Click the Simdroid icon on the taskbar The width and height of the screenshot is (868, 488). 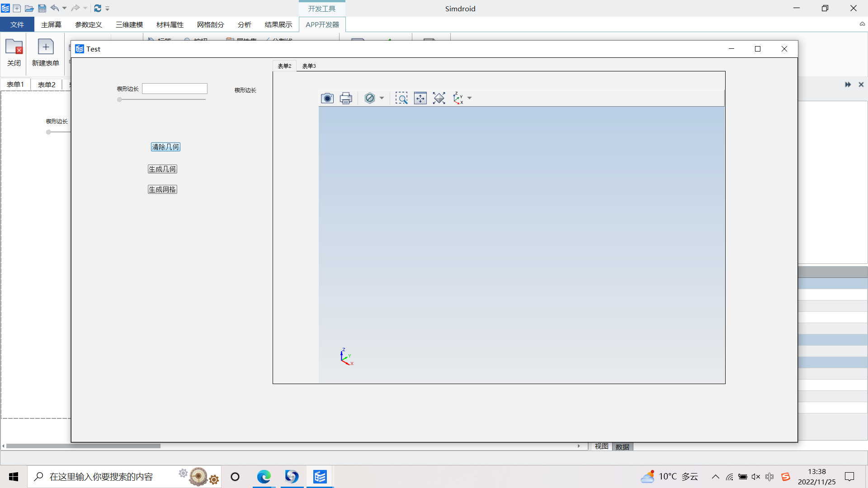pyautogui.click(x=320, y=477)
